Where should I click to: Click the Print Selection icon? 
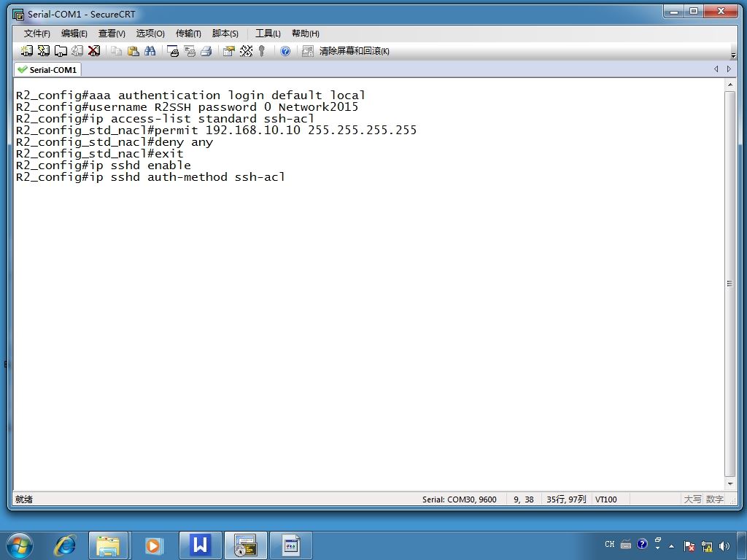click(x=190, y=51)
